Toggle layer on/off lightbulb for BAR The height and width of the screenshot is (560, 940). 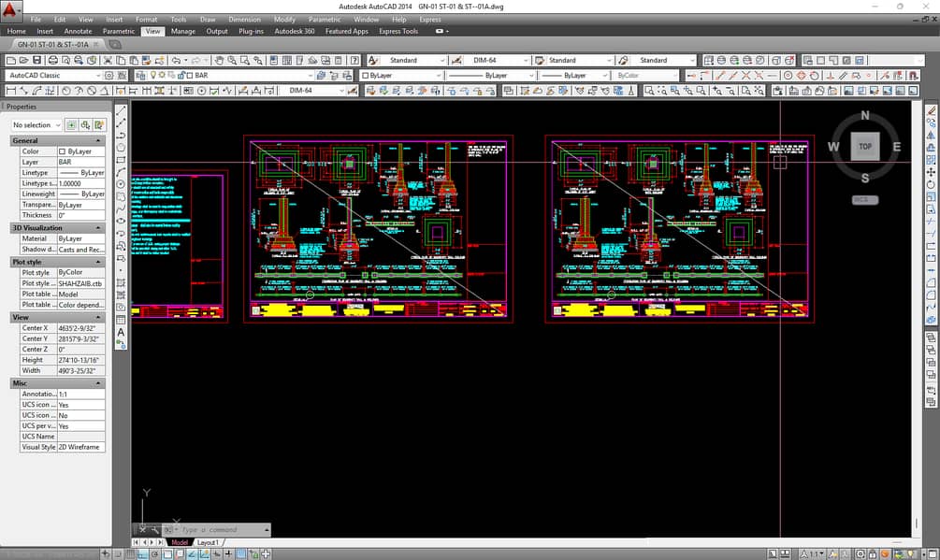pyautogui.click(x=152, y=76)
